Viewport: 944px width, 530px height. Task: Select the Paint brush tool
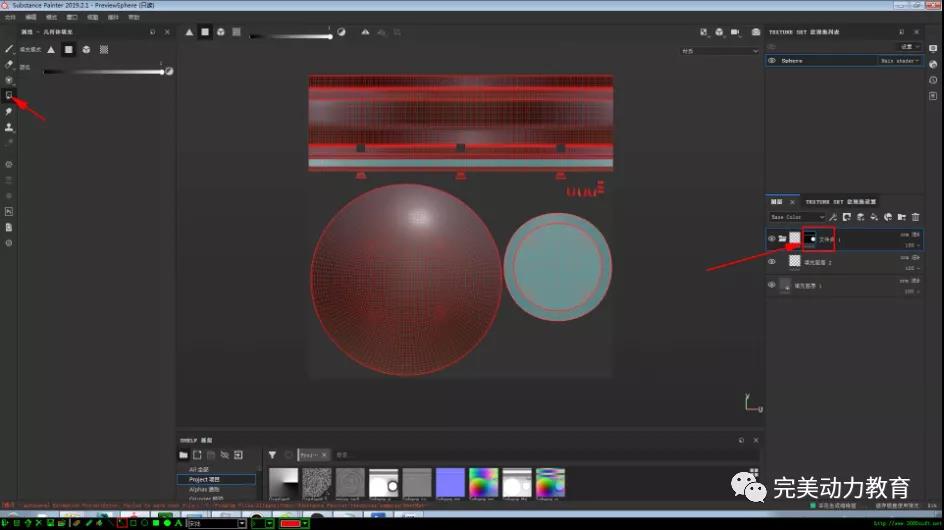(x=9, y=48)
